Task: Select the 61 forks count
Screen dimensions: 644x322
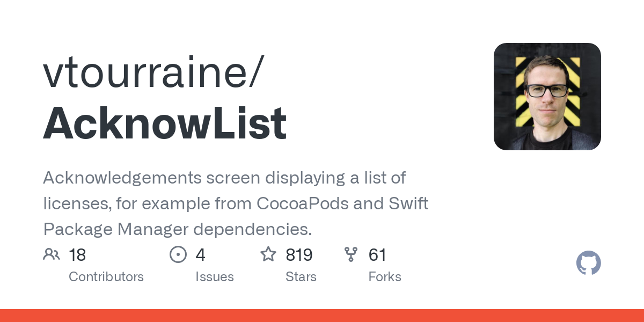Action: 377,255
